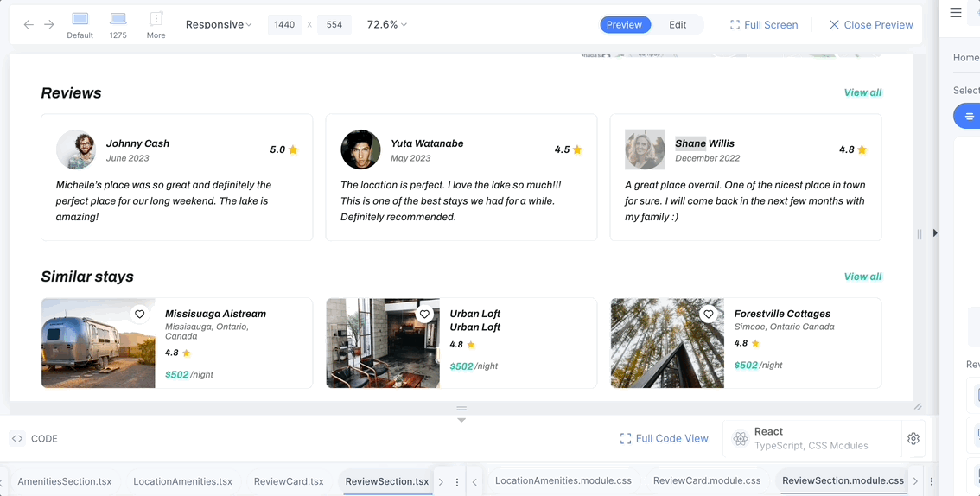The height and width of the screenshot is (496, 980).
Task: Open the LocationAmenities.tsx tab
Action: coord(182,481)
